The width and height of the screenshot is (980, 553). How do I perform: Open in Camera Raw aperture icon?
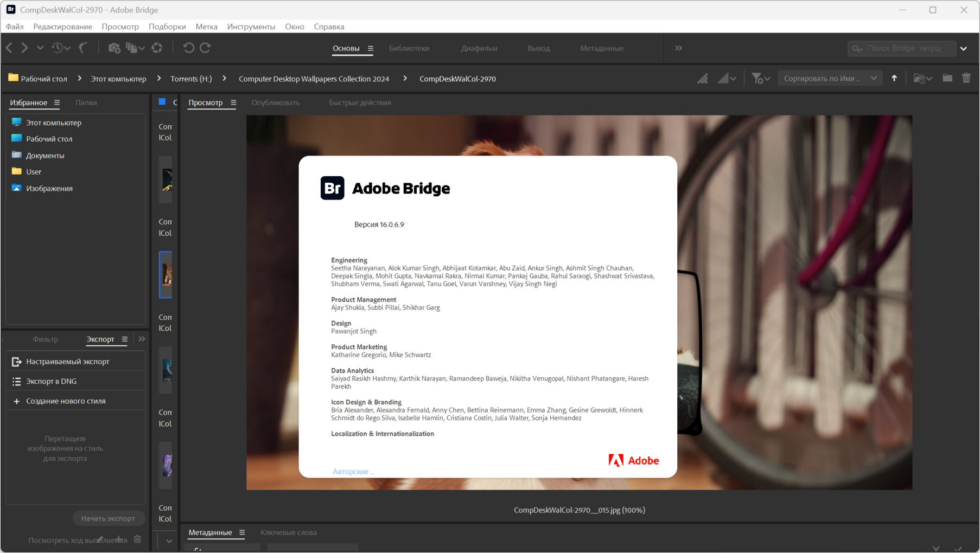pos(157,48)
